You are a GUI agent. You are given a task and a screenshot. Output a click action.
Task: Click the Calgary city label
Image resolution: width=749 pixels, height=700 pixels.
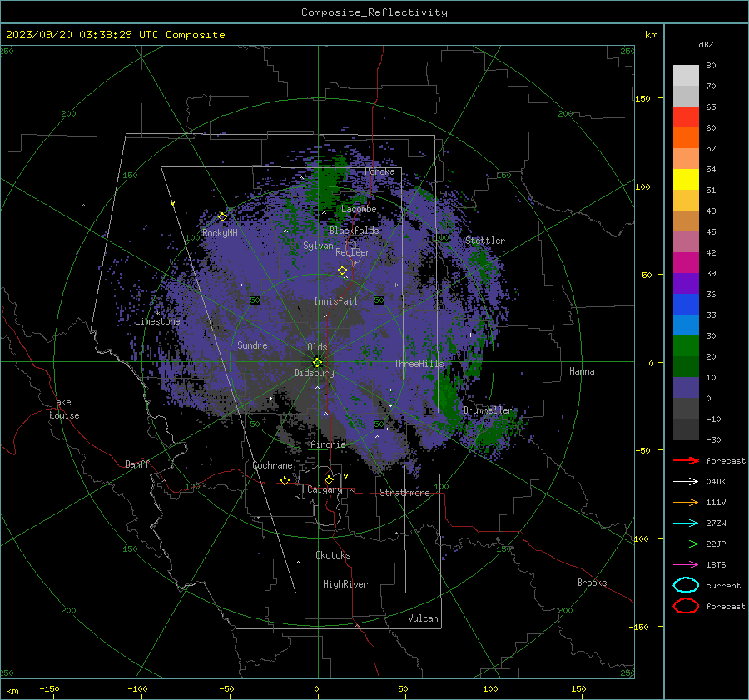[325, 489]
